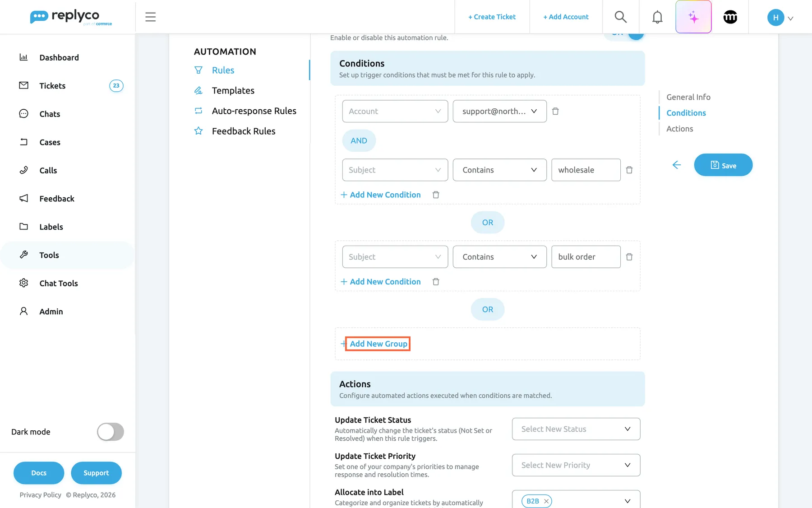Screen dimensions: 812x508
Task: Click the Docs button
Action: tap(39, 473)
